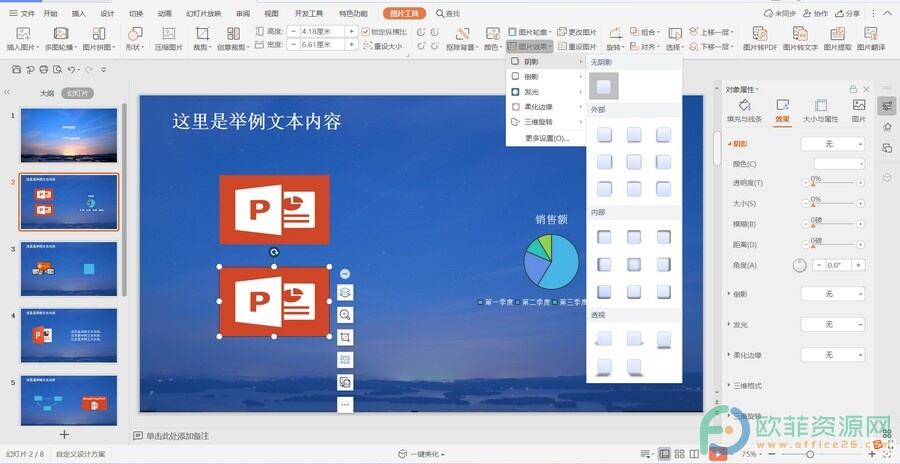Click the Reset Picture (重设图片) button
The image size is (900, 464).
(x=577, y=47)
